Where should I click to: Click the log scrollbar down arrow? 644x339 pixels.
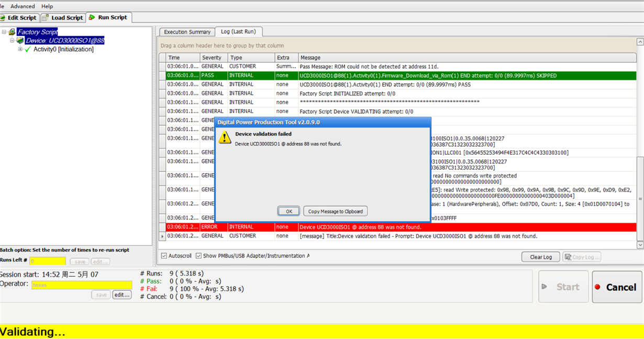tap(640, 245)
